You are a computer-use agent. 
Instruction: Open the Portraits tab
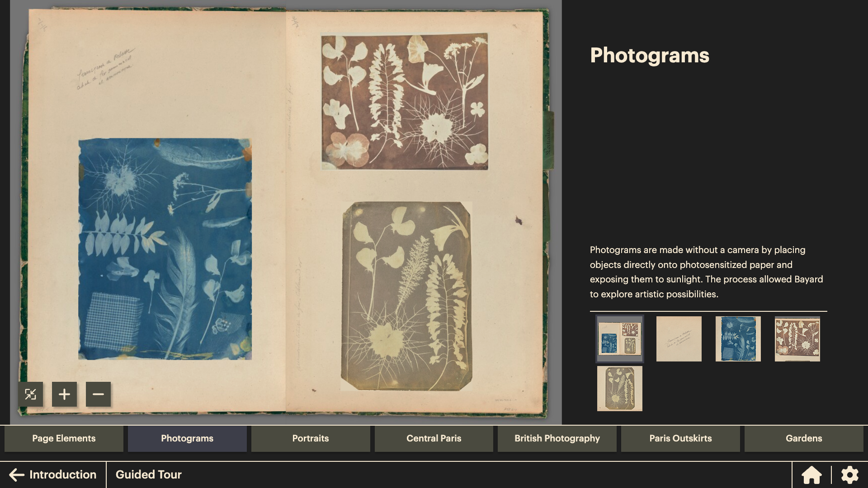[x=311, y=438]
